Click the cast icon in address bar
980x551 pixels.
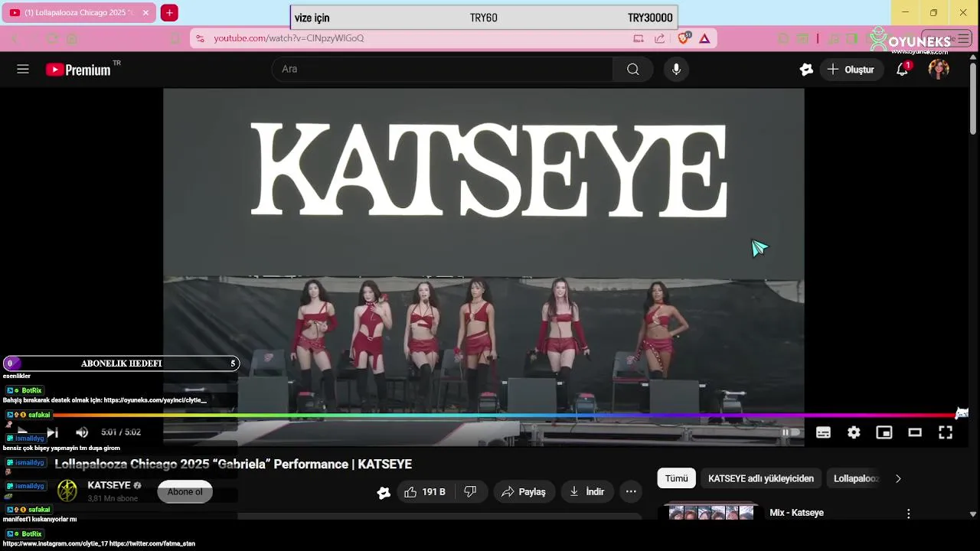coord(639,38)
